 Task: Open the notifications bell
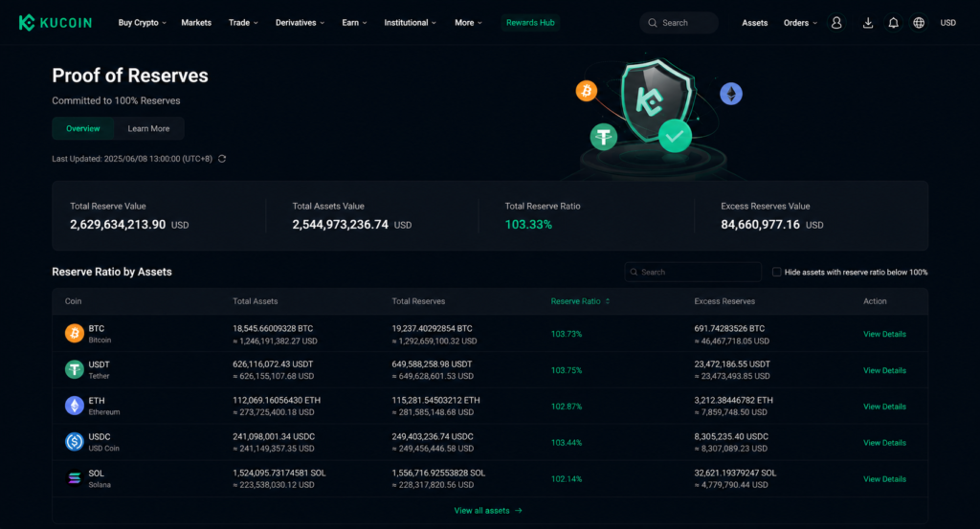tap(893, 23)
